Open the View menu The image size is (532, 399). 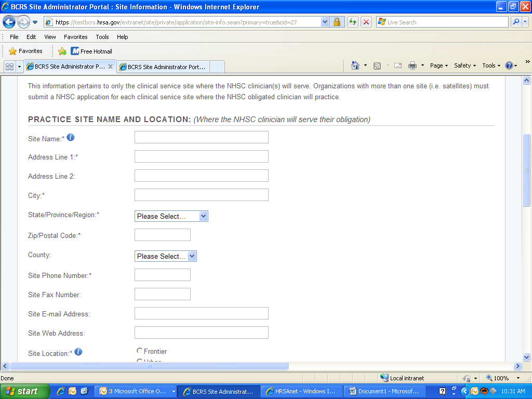coord(50,37)
